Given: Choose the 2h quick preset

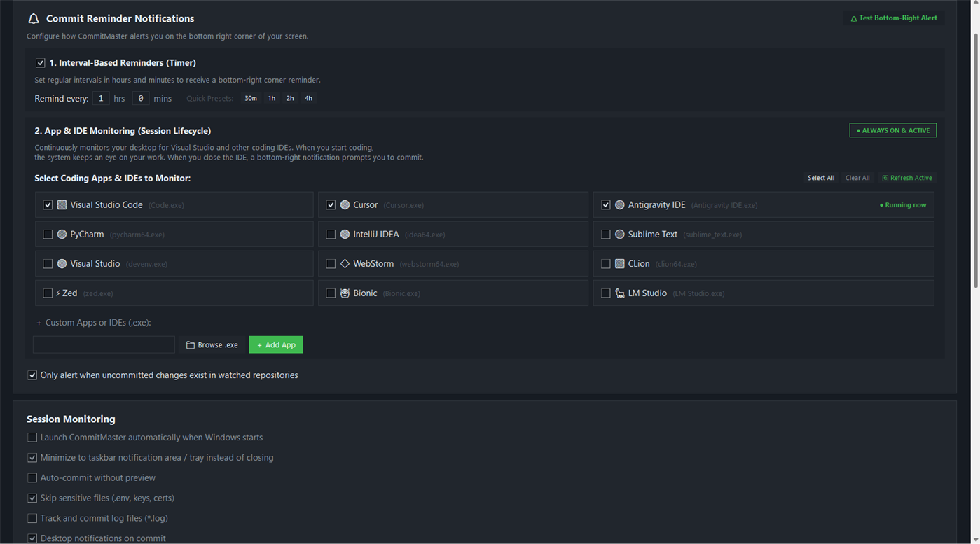Looking at the screenshot, I should [290, 99].
